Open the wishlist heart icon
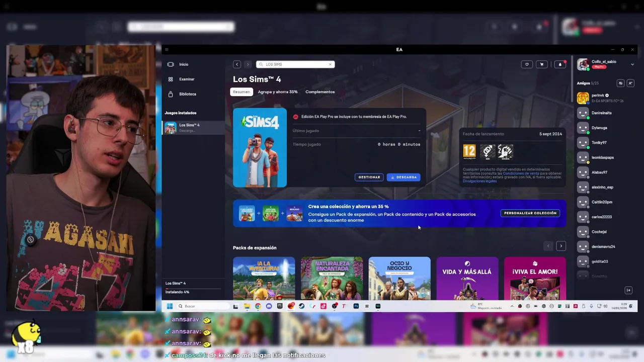The image size is (644, 362). [527, 64]
